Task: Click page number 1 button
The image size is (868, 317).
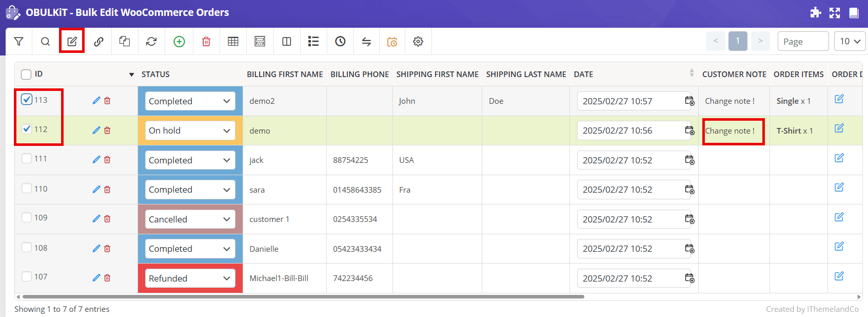Action: coord(738,41)
